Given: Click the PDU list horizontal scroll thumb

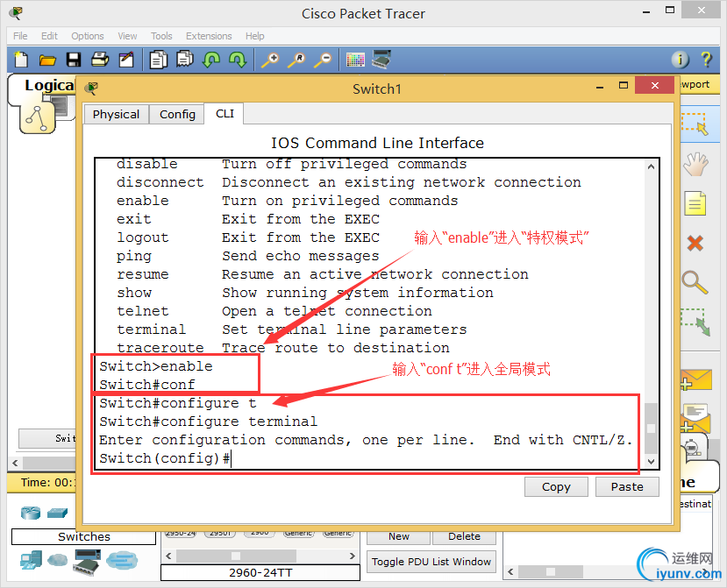Looking at the screenshot, I should 551,571.
